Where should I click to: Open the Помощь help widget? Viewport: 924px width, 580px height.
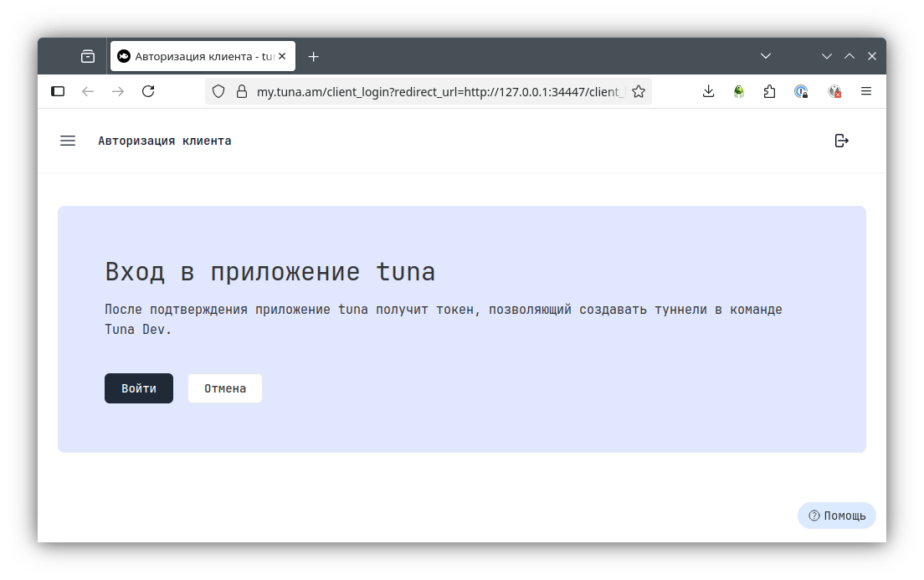pyautogui.click(x=837, y=516)
